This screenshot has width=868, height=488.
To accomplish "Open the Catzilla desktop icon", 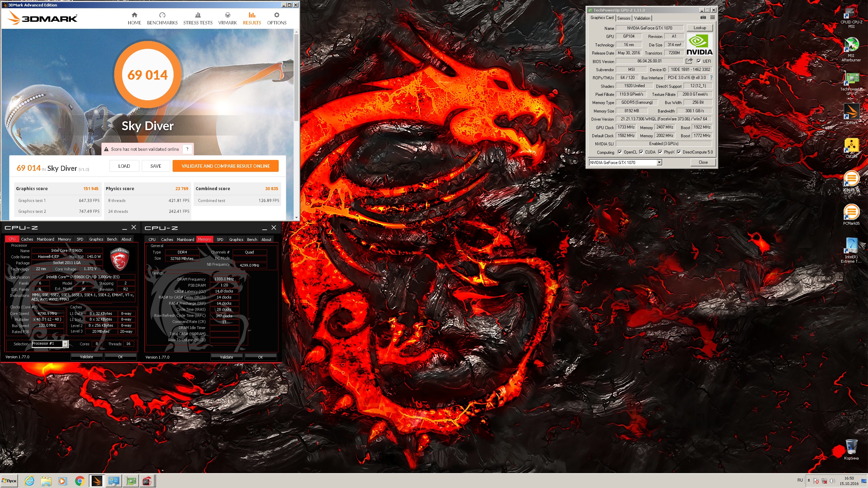I will click(x=851, y=148).
